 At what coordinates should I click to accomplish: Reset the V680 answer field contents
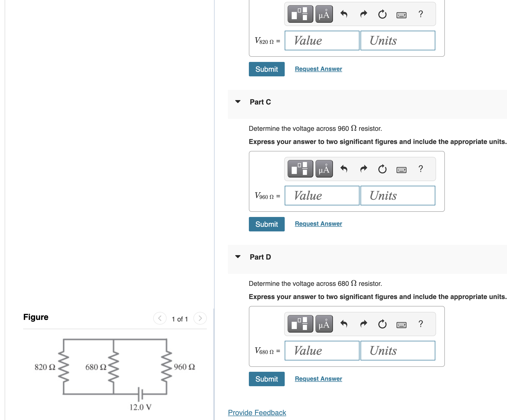point(382,324)
